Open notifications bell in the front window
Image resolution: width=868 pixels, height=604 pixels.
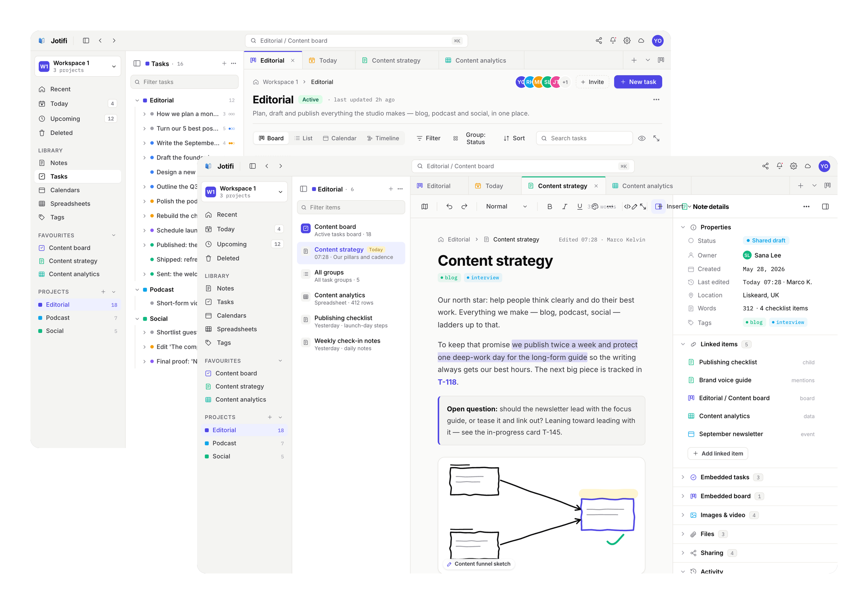coord(779,166)
